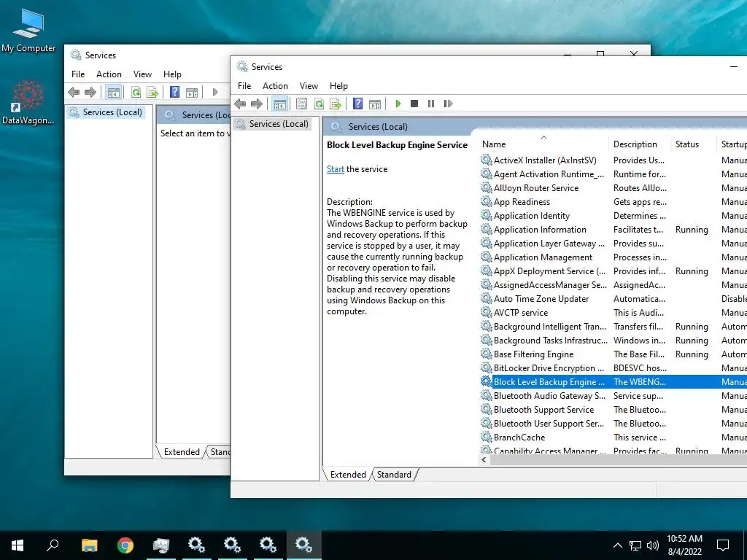Switch to the Standard tab in front window

pos(394,474)
